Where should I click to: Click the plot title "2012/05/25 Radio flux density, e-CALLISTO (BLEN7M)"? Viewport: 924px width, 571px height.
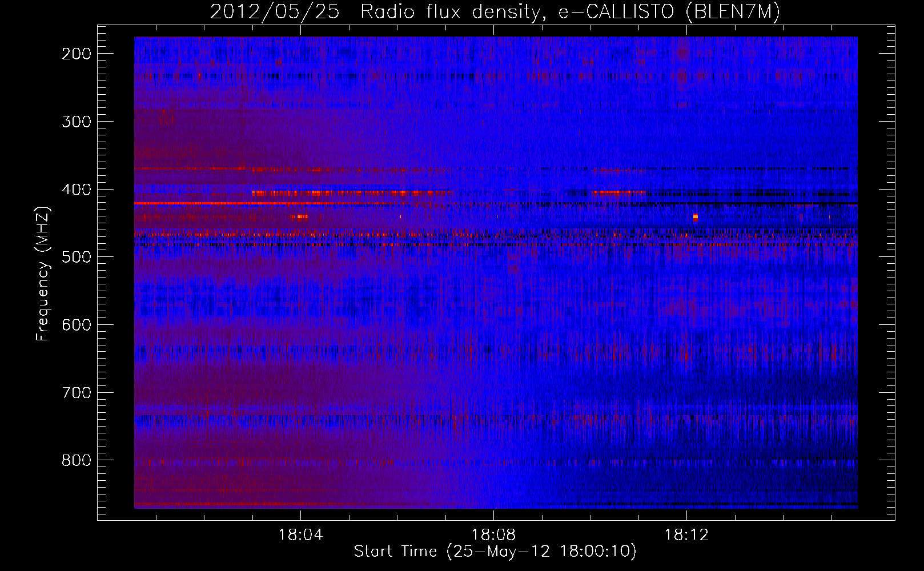[x=495, y=12]
